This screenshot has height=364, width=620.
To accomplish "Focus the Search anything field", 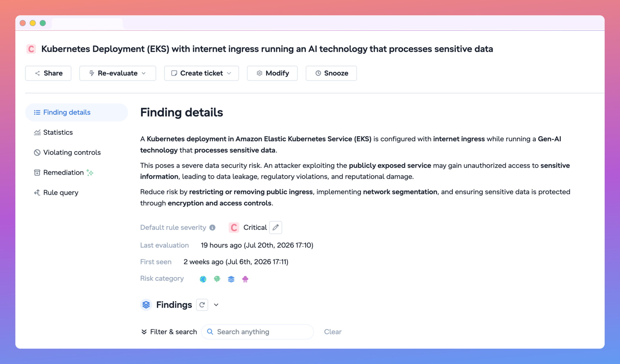I will [258, 332].
